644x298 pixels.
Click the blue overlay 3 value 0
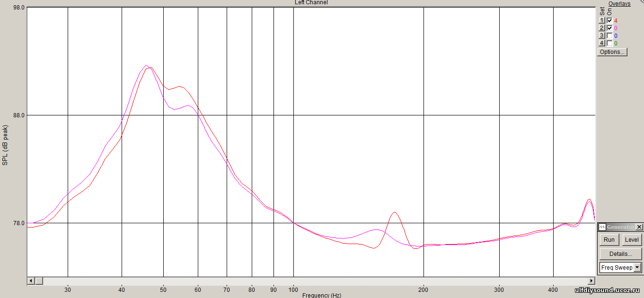[x=616, y=36]
